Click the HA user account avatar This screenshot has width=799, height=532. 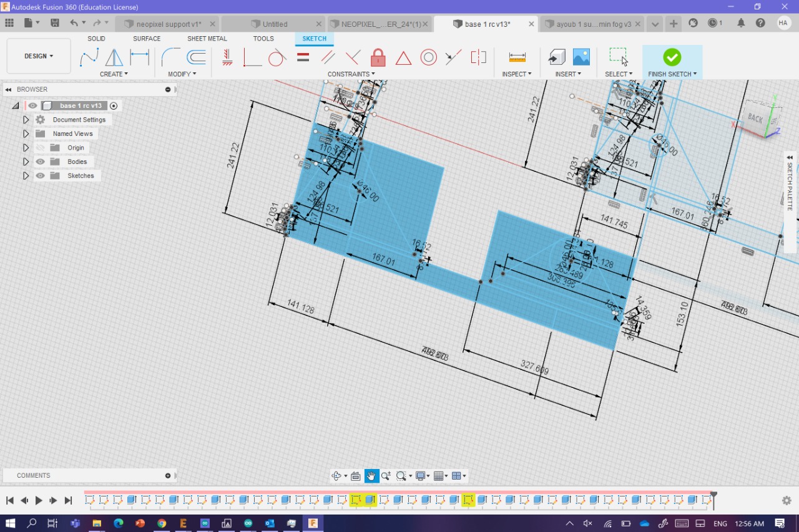pyautogui.click(x=784, y=23)
